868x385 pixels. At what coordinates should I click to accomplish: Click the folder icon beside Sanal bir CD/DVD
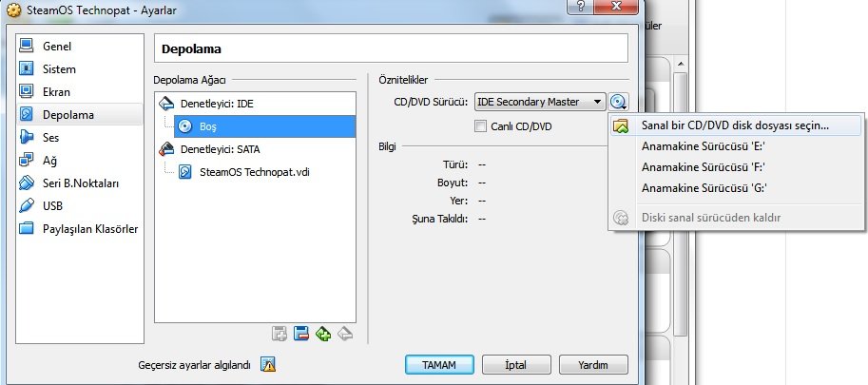tap(621, 126)
